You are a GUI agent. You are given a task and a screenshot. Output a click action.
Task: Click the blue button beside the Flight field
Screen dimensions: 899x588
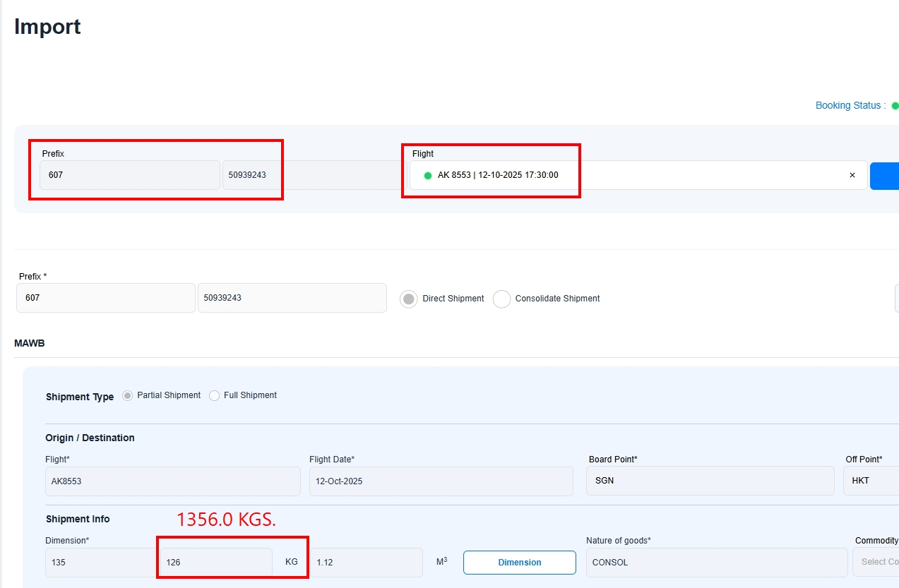(x=884, y=176)
